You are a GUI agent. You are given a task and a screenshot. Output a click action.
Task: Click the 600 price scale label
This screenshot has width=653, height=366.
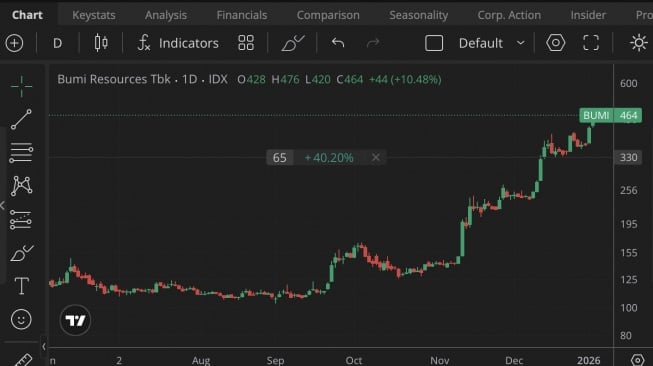[628, 83]
